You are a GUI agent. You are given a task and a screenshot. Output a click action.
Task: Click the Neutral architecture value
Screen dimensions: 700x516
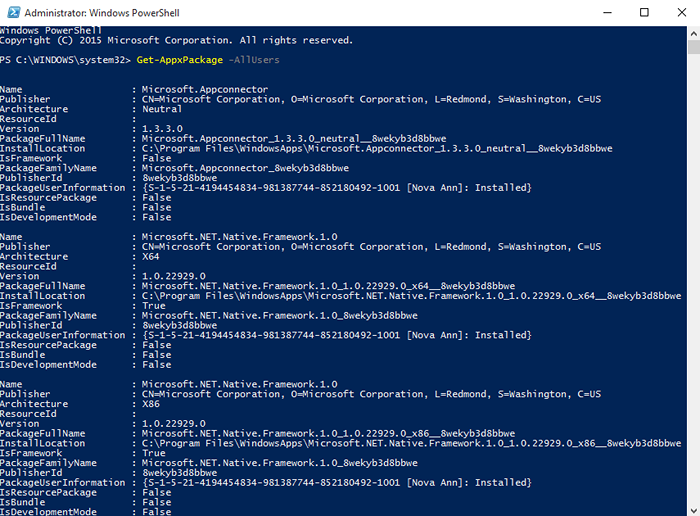pyautogui.click(x=160, y=109)
